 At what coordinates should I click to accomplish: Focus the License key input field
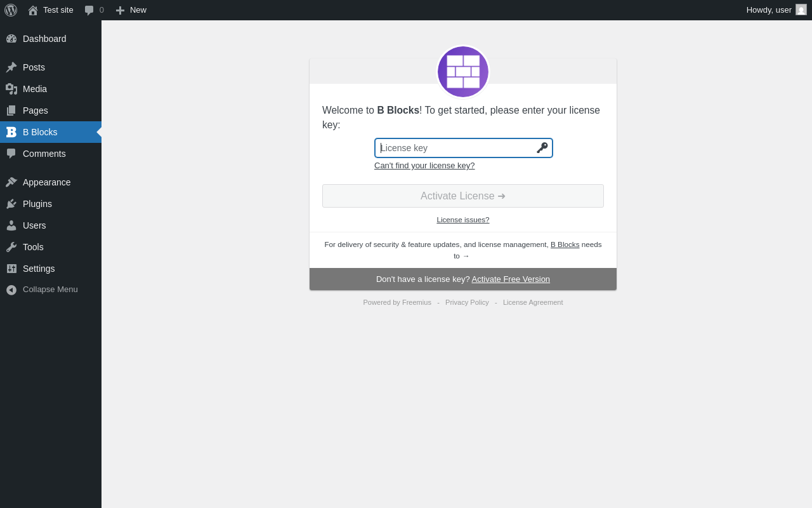pos(464,148)
